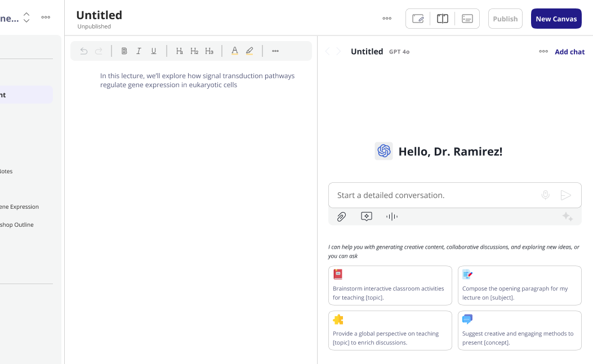This screenshot has height=364, width=593.
Task: Click the Add chat link
Action: pyautogui.click(x=569, y=52)
